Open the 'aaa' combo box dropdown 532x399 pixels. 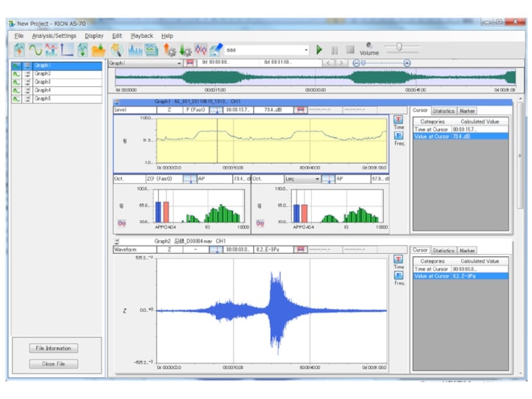click(x=306, y=50)
